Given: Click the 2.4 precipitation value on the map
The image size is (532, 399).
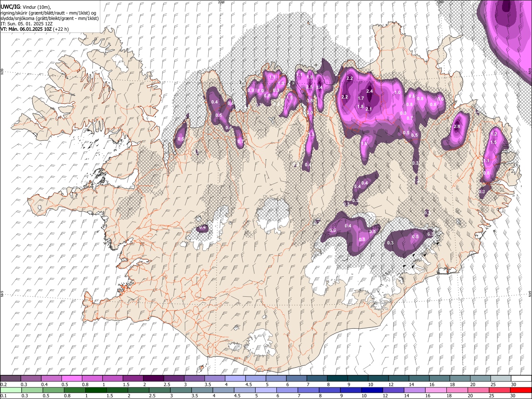Looking at the screenshot, I should click(x=370, y=91).
